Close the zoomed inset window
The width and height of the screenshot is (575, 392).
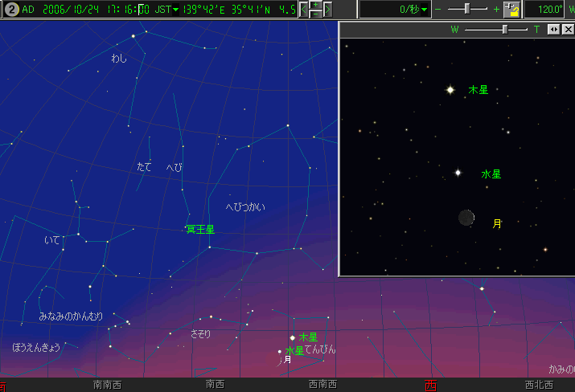[x=568, y=30]
